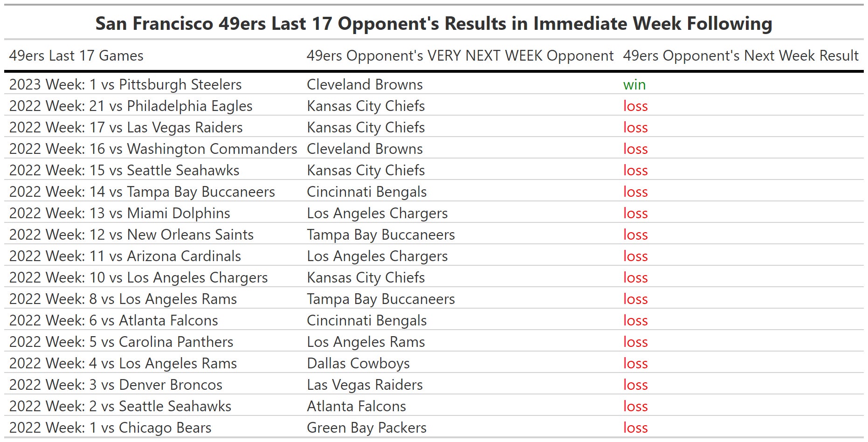Click the table title heading
This screenshot has width=868, height=442.
tap(434, 23)
